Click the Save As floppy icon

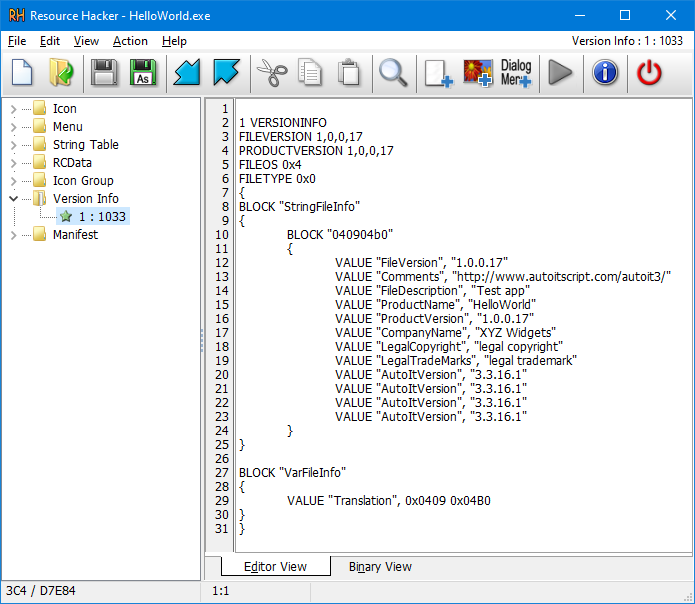coord(143,72)
